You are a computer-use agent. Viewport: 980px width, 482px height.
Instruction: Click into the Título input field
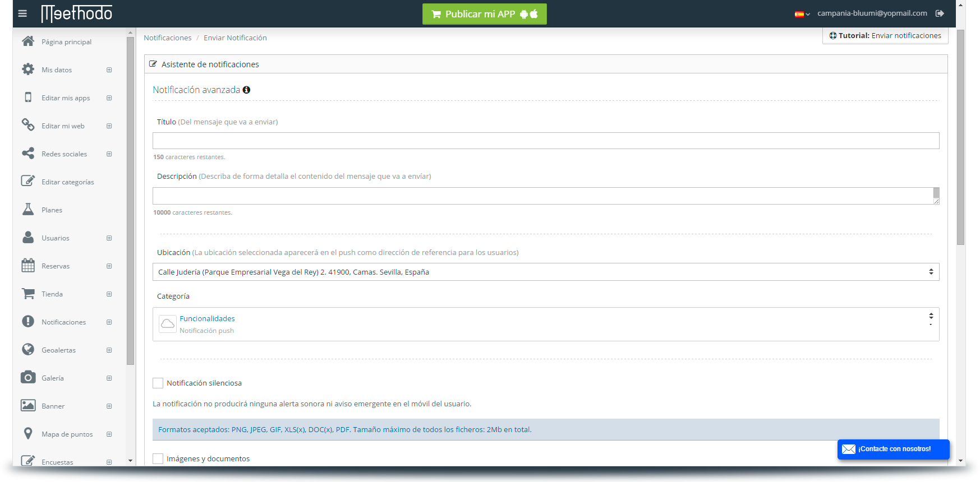click(546, 141)
